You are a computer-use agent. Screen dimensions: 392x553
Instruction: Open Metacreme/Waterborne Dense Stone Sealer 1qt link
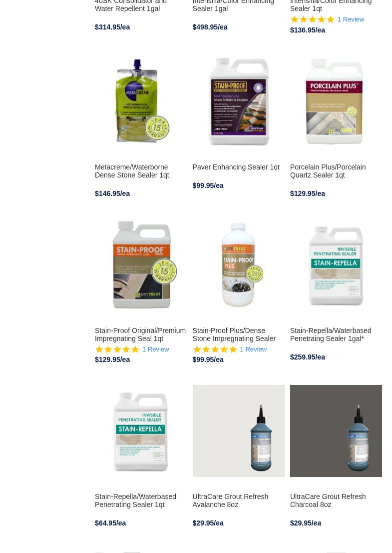pos(132,171)
